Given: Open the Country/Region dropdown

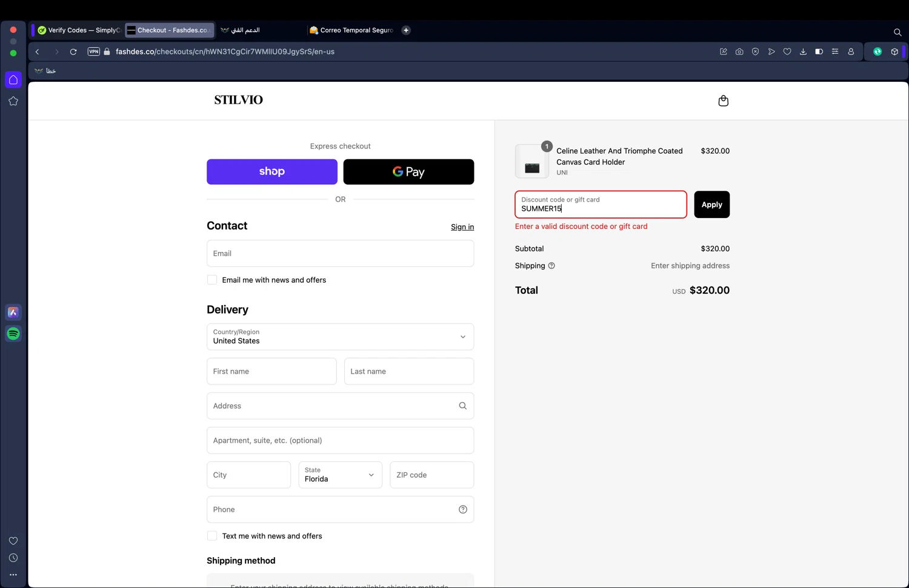Looking at the screenshot, I should click(x=341, y=337).
